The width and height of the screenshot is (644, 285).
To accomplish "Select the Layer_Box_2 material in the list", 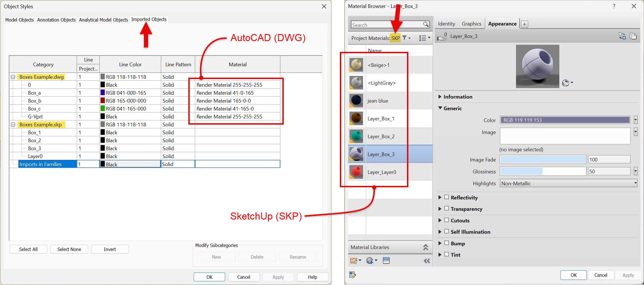I will 381,136.
